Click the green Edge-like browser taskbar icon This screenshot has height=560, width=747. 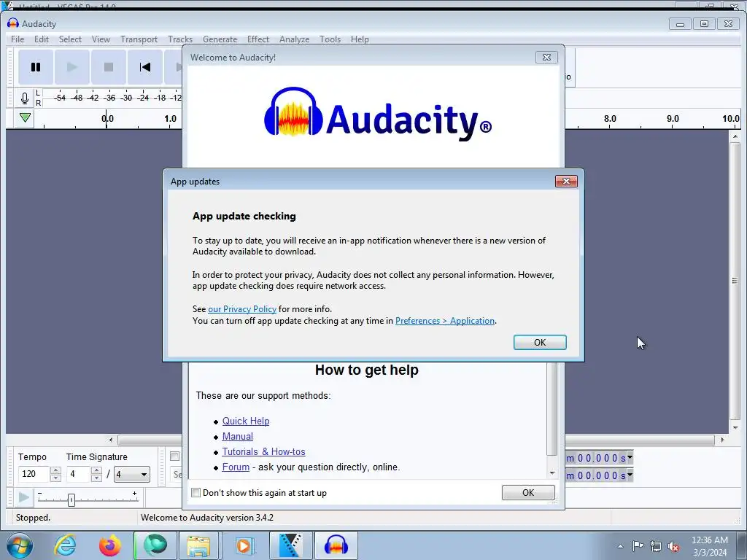click(155, 545)
